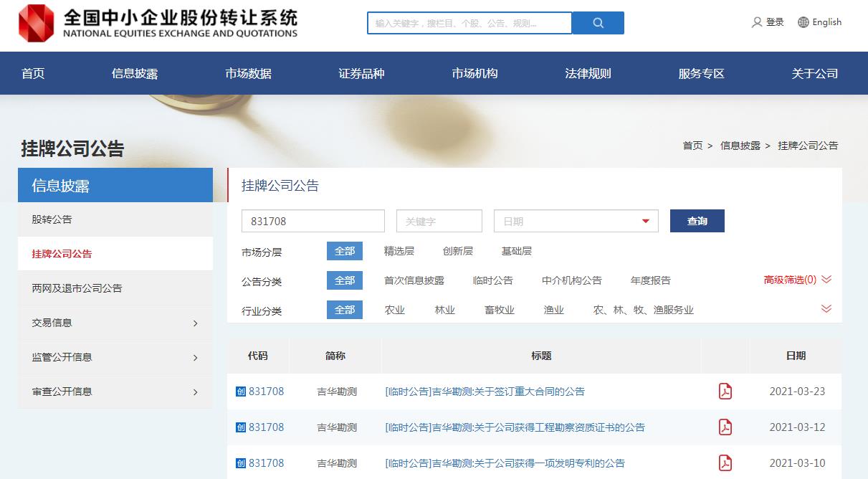Expand 高级筛选 advanced filter options
Viewport: 868px width, 479px height.
pos(826,280)
